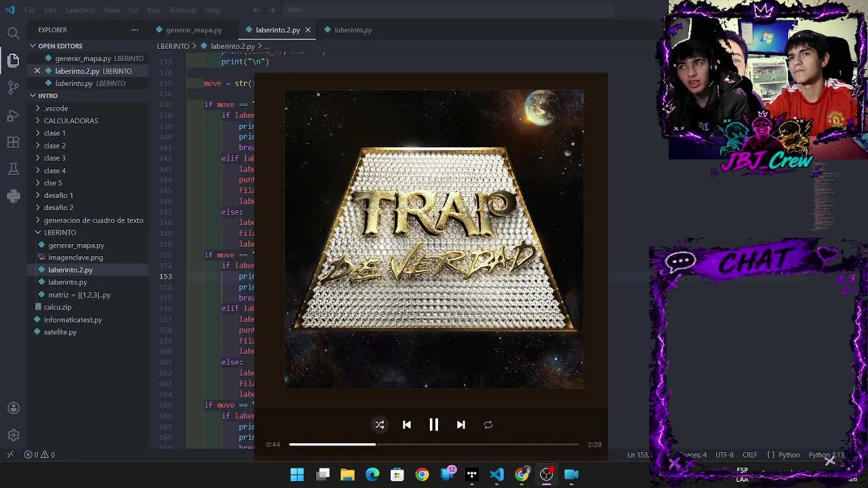Collapse the OPEN EDITORS section
868x488 pixels.
(x=88, y=46)
